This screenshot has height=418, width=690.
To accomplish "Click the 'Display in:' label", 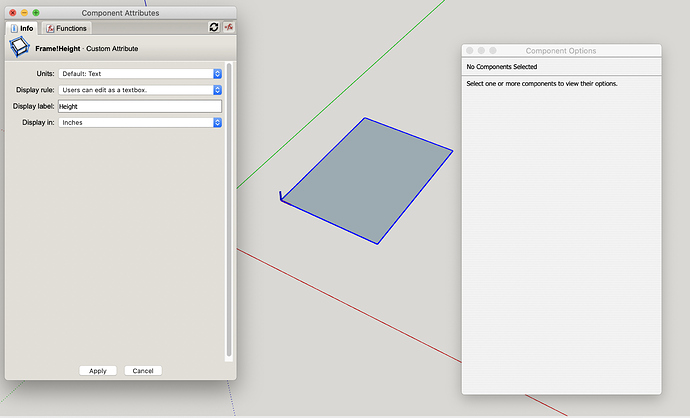I will click(38, 122).
